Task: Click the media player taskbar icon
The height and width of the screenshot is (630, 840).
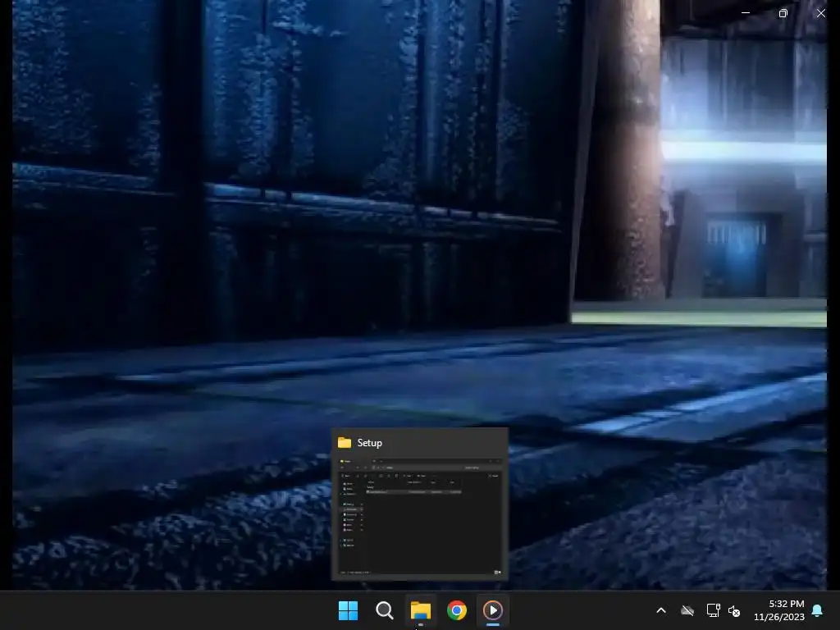Action: (x=493, y=610)
